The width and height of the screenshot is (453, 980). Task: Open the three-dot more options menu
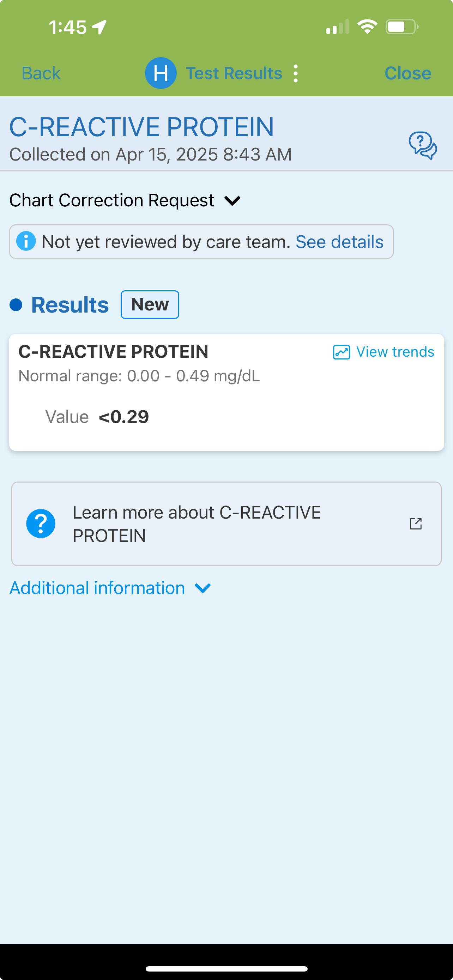click(296, 73)
